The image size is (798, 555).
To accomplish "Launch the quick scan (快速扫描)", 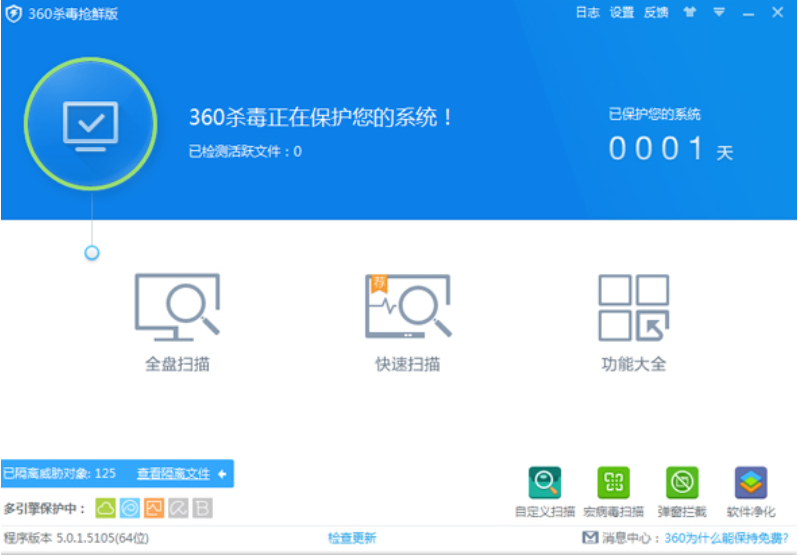I will tap(408, 322).
